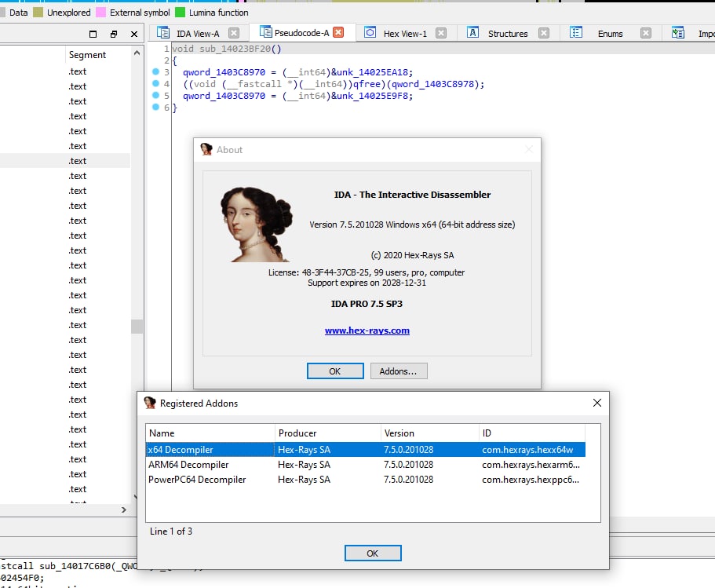715x588 pixels.
Task: Select the PowerPC64 Decompiler row
Action: coord(365,480)
